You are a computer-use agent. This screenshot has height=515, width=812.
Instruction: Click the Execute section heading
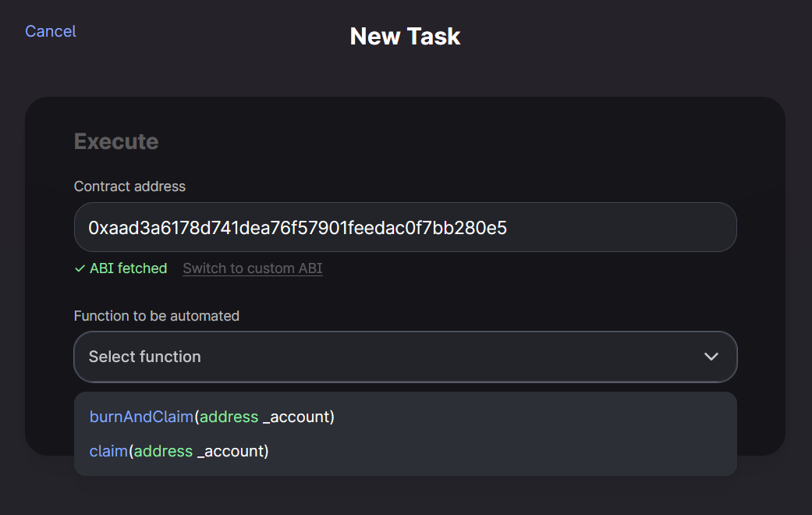tap(116, 141)
